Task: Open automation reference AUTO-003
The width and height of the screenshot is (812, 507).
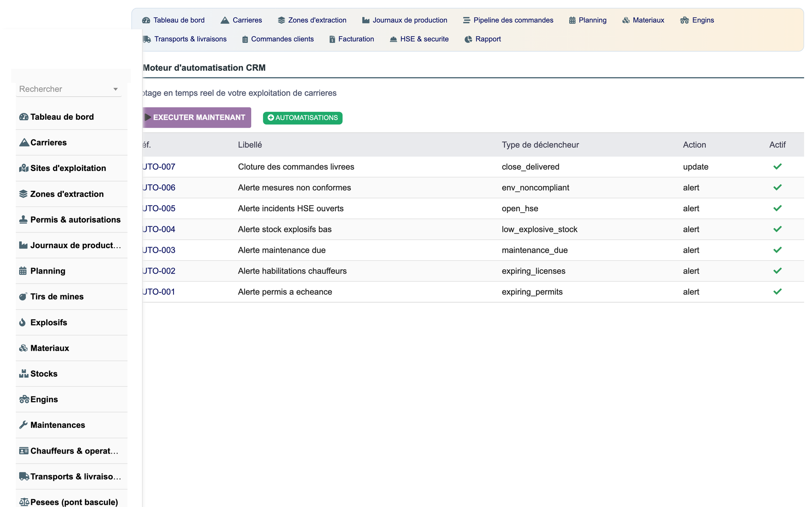Action: [x=159, y=250]
